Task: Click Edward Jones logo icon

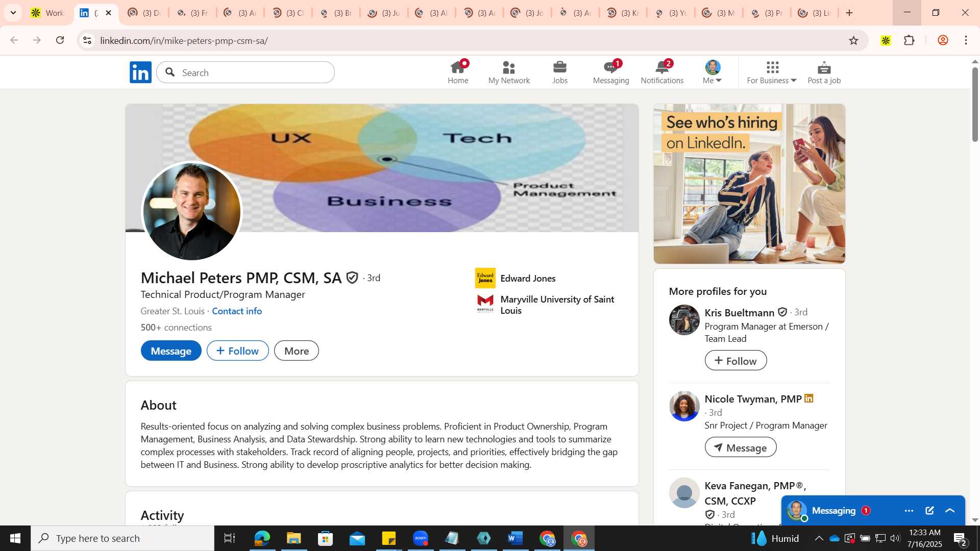Action: tap(485, 278)
